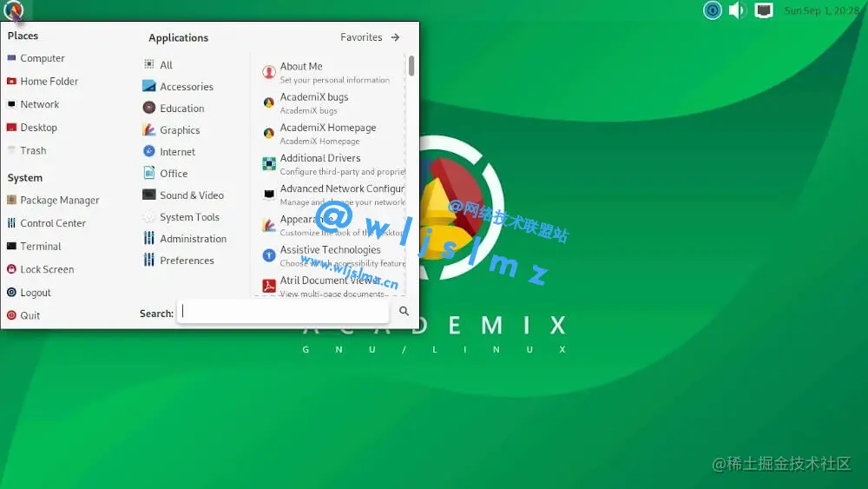Select the Sound & Video category icon

pos(149,195)
